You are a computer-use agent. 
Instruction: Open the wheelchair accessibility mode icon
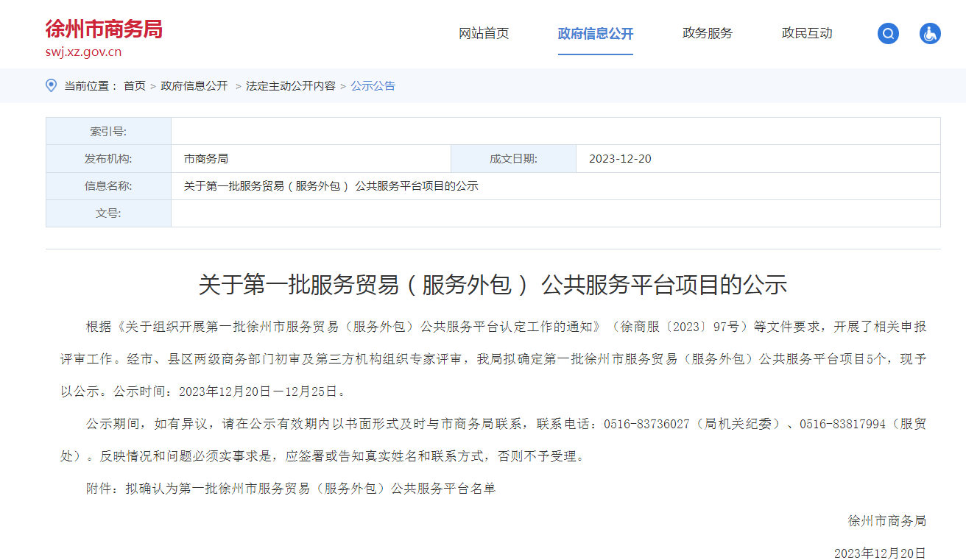pyautogui.click(x=930, y=34)
